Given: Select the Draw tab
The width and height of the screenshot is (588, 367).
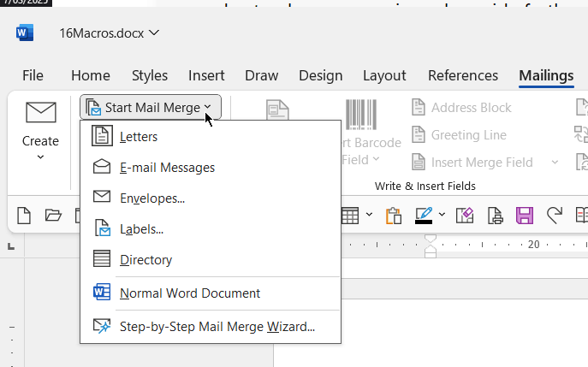Looking at the screenshot, I should pos(261,76).
